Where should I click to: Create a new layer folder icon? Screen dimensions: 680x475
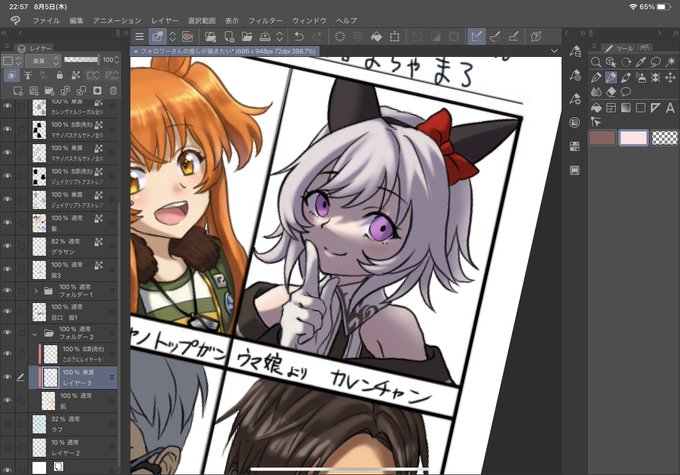point(49,91)
